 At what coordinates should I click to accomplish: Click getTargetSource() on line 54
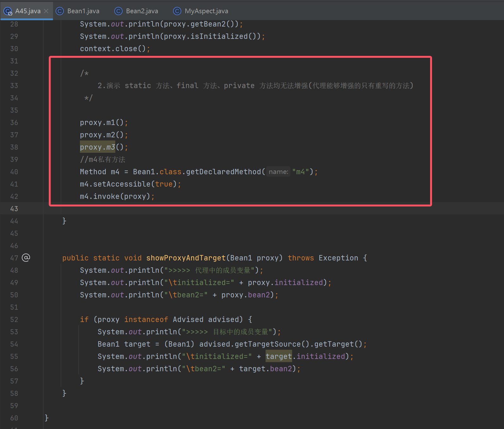272,344
